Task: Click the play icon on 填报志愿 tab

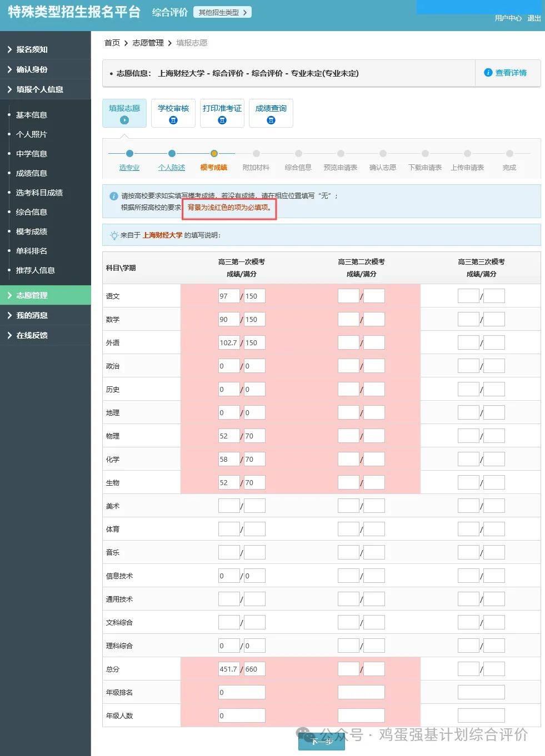Action: [124, 119]
